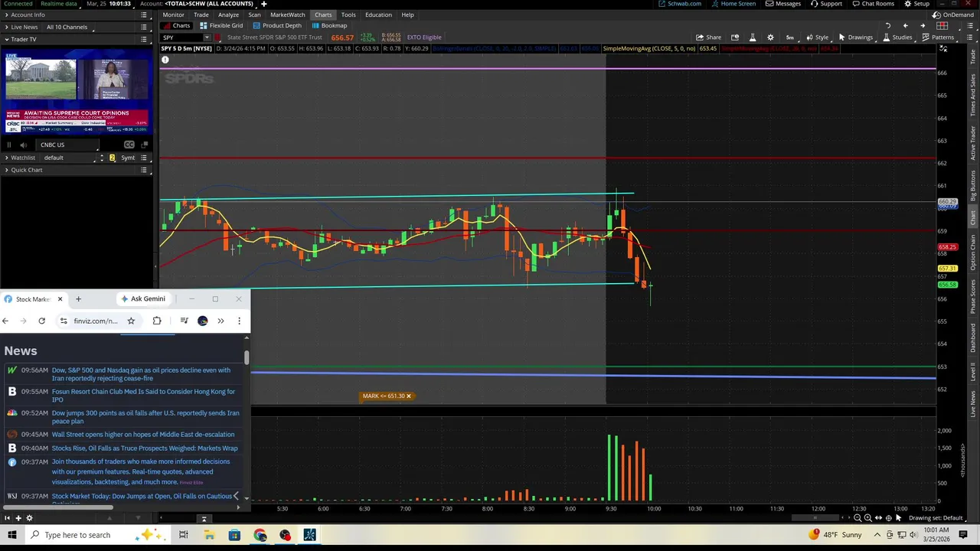Viewport: 980px width, 551px height.
Task: Open Chat Rooms
Action: (872, 4)
